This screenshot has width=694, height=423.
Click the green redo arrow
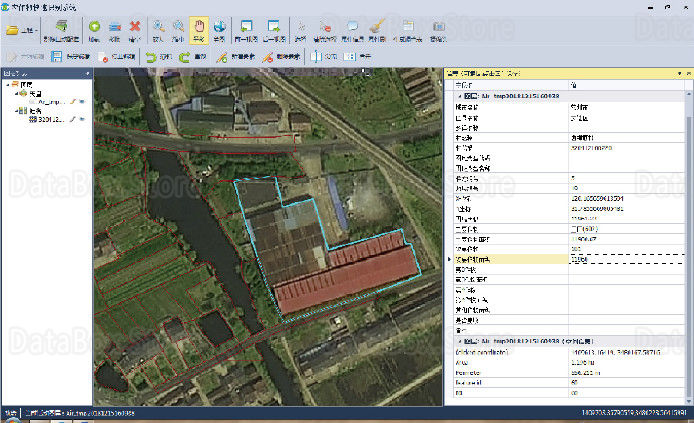(x=193, y=57)
